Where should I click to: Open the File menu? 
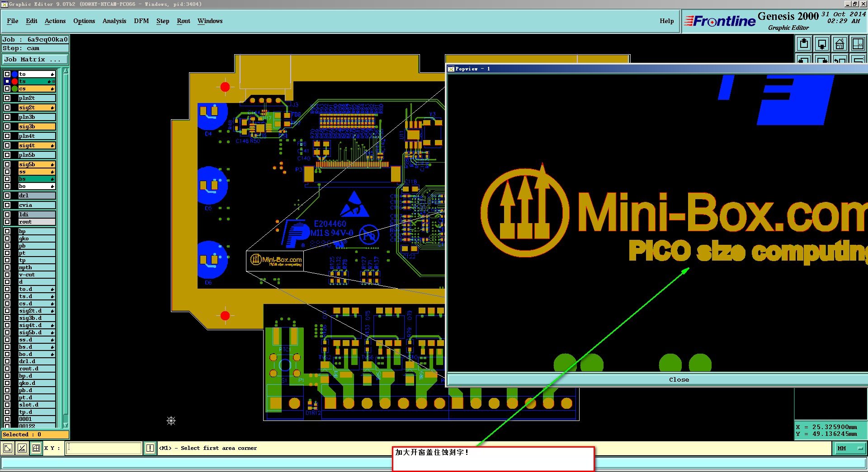pyautogui.click(x=13, y=21)
